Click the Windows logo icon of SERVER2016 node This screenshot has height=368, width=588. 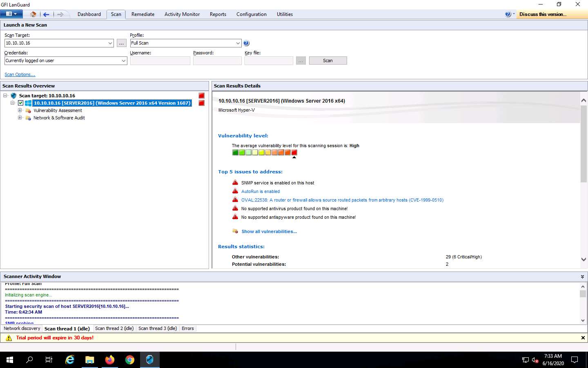coord(28,103)
